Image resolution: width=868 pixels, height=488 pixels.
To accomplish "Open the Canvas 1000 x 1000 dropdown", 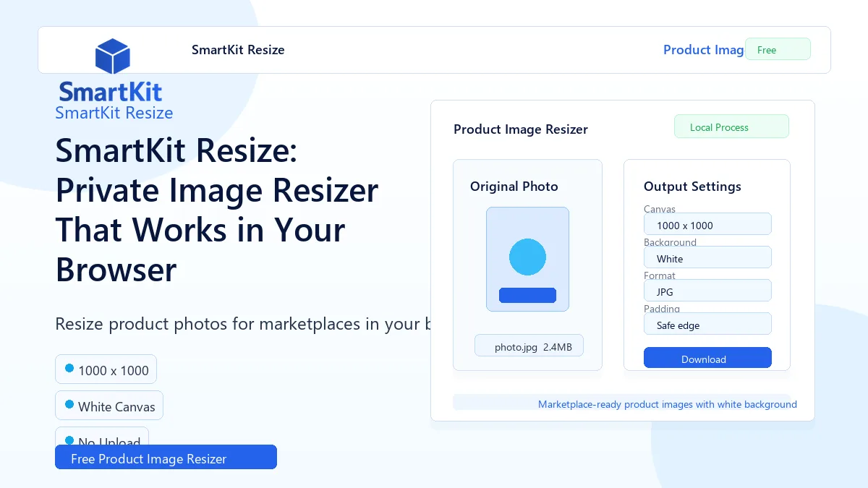I will pyautogui.click(x=707, y=224).
